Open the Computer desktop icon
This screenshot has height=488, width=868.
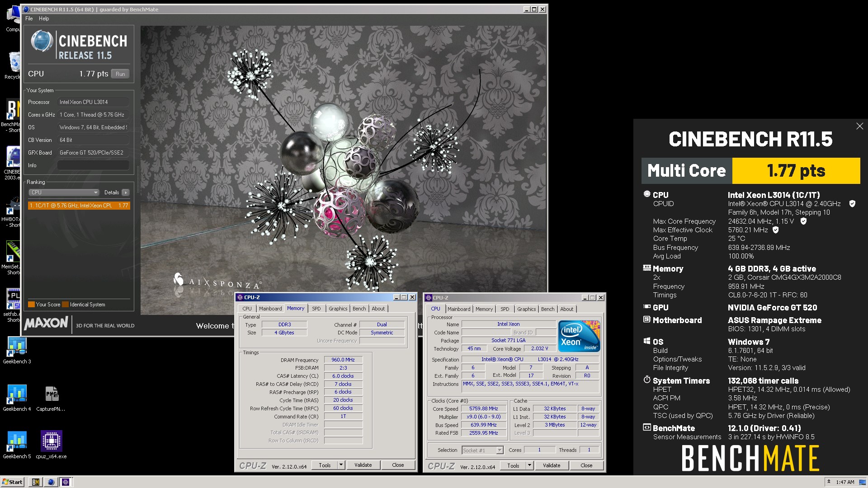13,18
